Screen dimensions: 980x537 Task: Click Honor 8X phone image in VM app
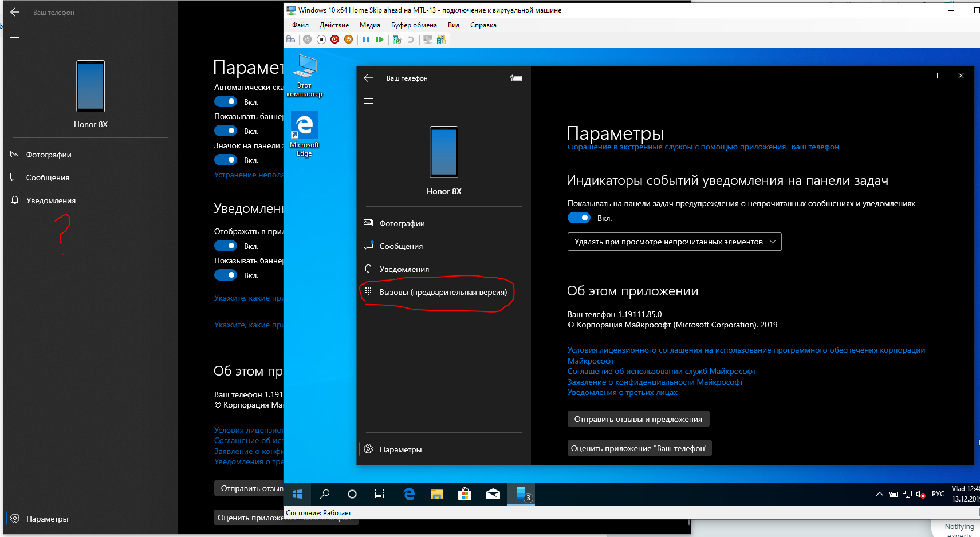coord(444,152)
